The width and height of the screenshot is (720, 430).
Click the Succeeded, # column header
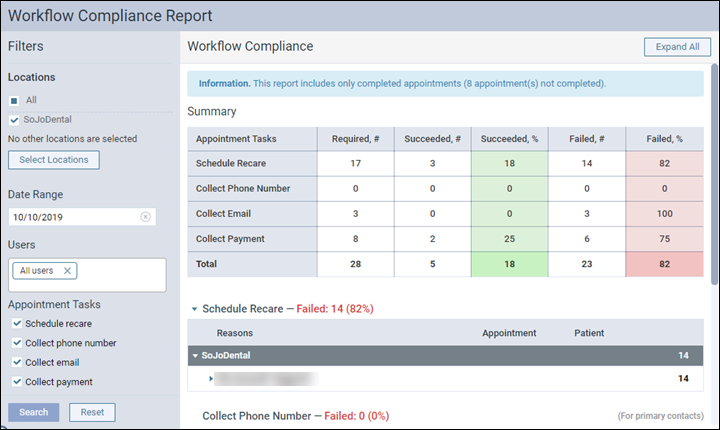coord(432,139)
